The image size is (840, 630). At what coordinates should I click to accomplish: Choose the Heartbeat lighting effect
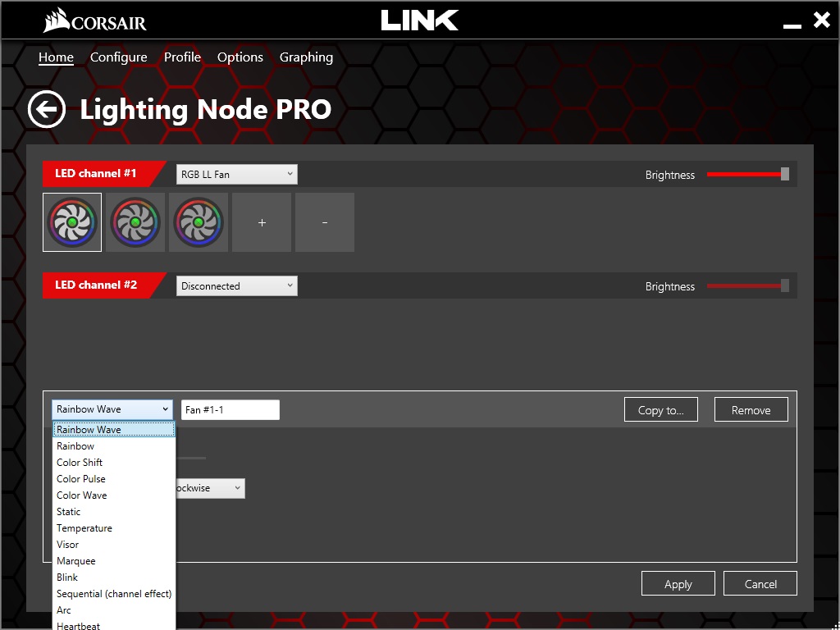point(113,624)
